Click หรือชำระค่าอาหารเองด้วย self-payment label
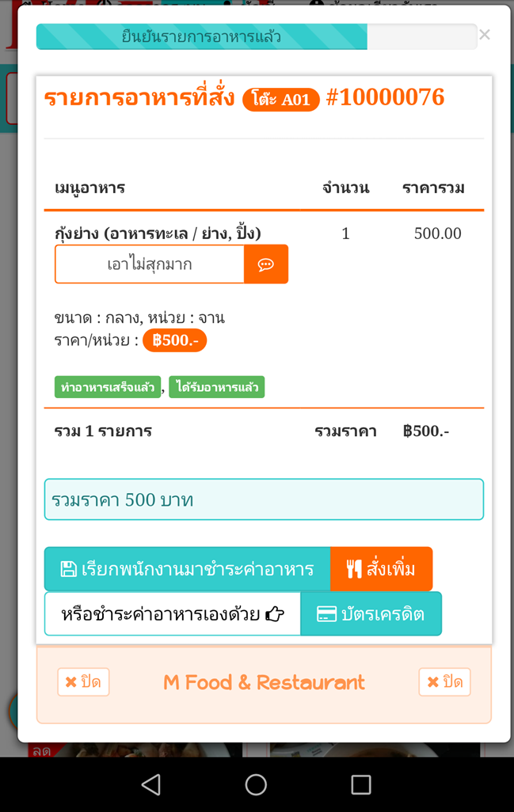Image resolution: width=514 pixels, height=812 pixels. point(173,614)
